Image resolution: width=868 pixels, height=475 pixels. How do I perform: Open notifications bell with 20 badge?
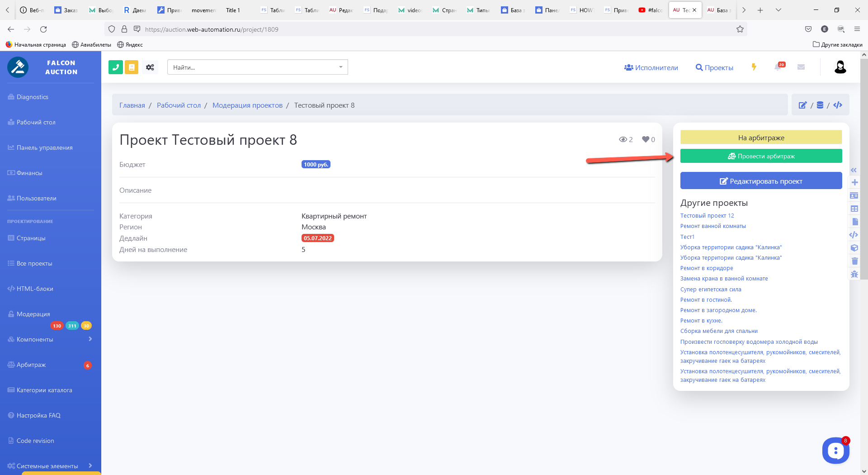click(778, 67)
